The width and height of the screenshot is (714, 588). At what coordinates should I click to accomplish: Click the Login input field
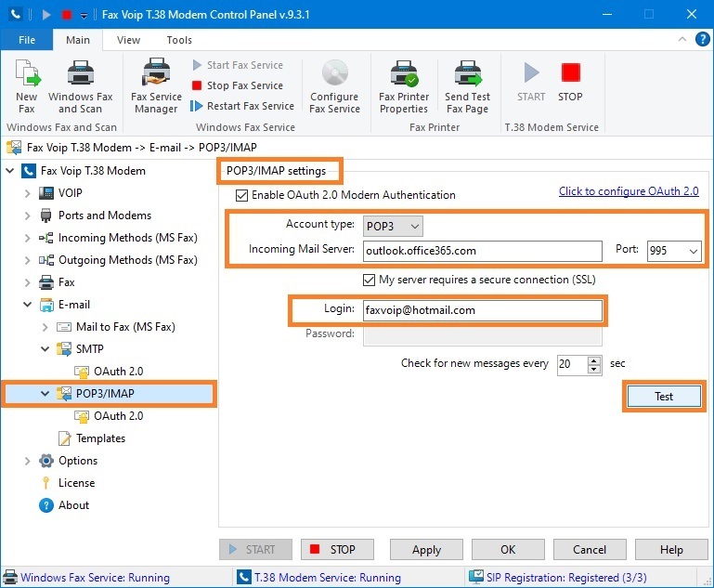482,310
